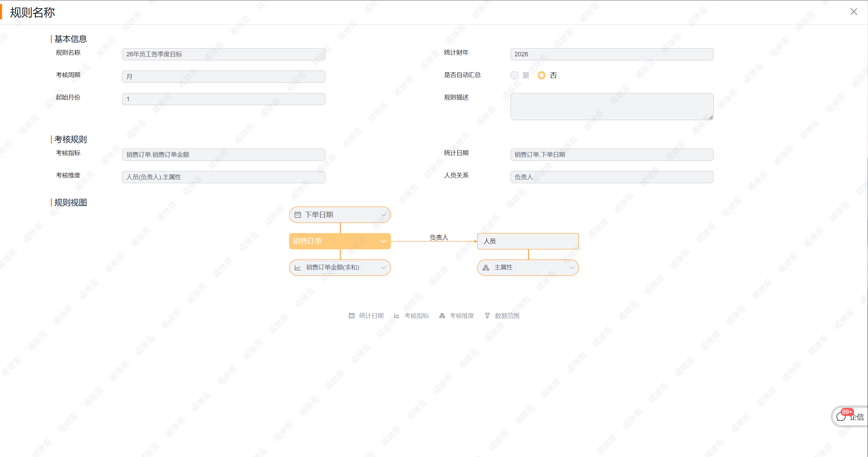
Task: Select the 否 radio for 是否自动汇总
Action: click(x=541, y=75)
